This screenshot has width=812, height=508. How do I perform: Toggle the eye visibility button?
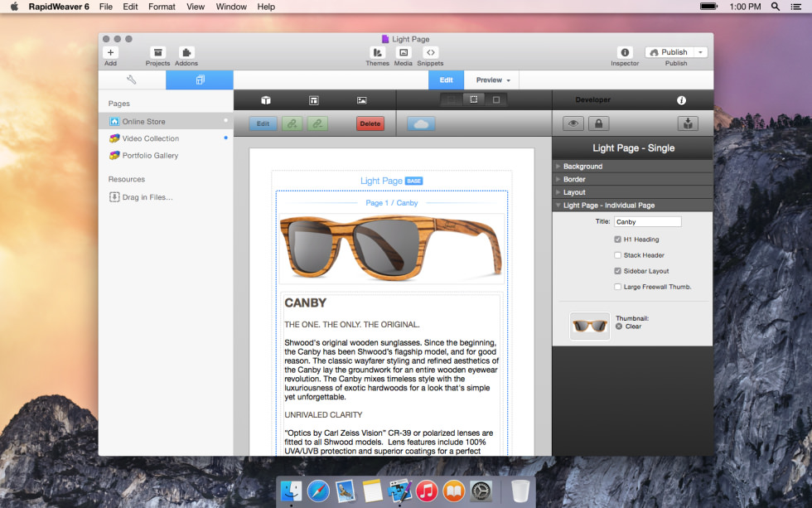point(573,123)
